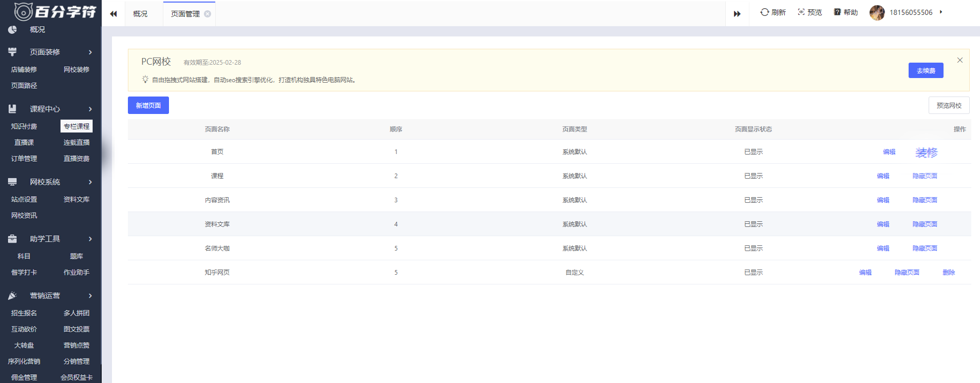The image size is (980, 383).
Task: Click 编辑 for the 首页 row
Action: [889, 152]
